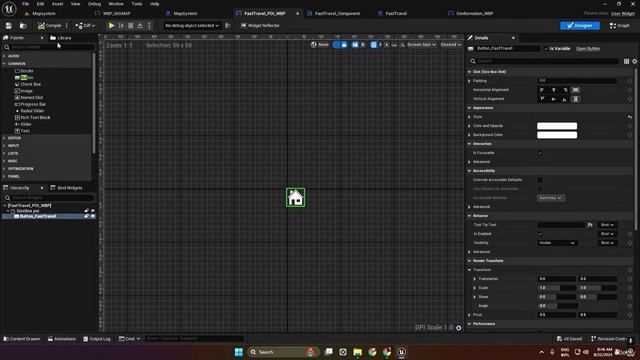
Task: Expand the EDITOR palette category
Action: pyautogui.click(x=4, y=138)
